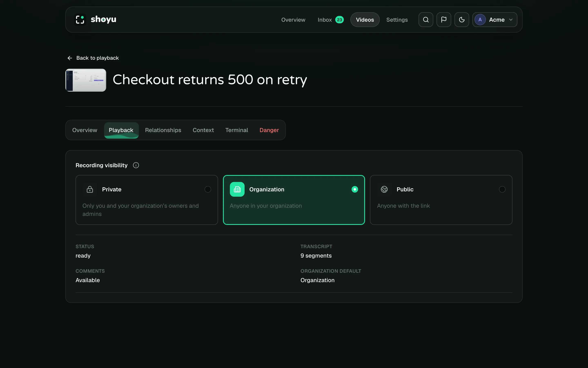Open the Relationships tab
The height and width of the screenshot is (368, 588).
coord(163,130)
